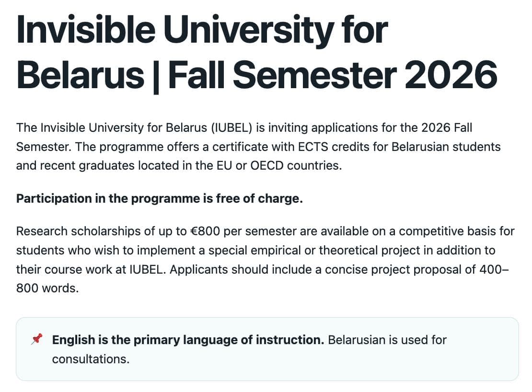This screenshot has width=532, height=392.
Task: Click 'Belarusian is used for' in the callout
Action: click(387, 340)
